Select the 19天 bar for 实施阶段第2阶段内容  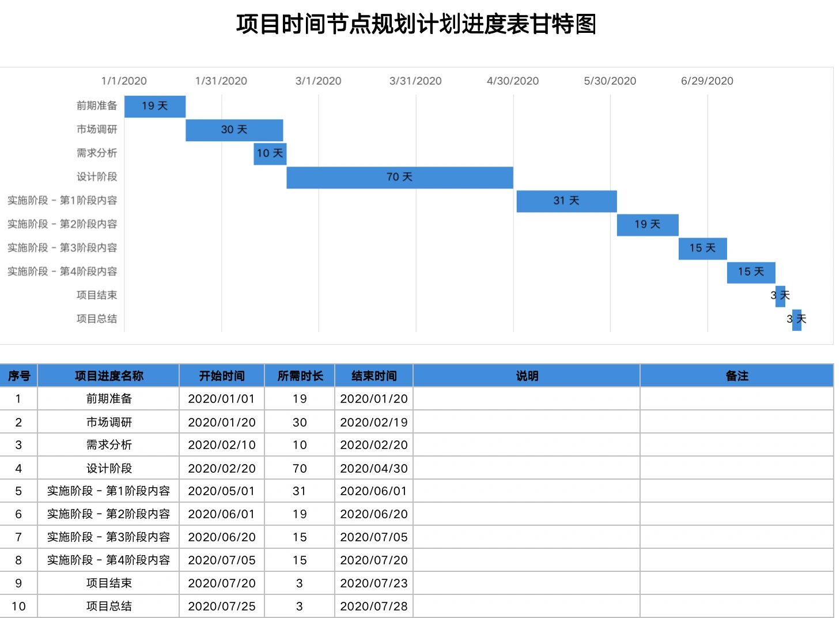[x=647, y=224]
